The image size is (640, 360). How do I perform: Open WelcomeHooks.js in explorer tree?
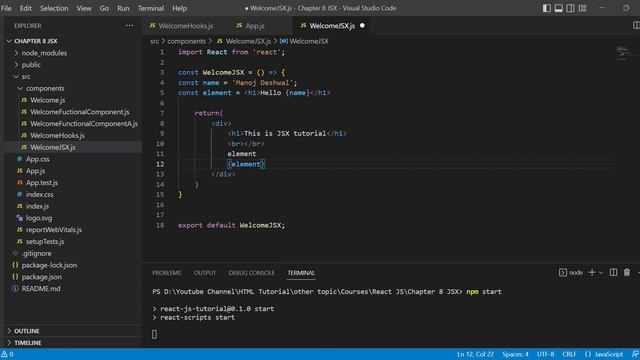[x=57, y=136]
